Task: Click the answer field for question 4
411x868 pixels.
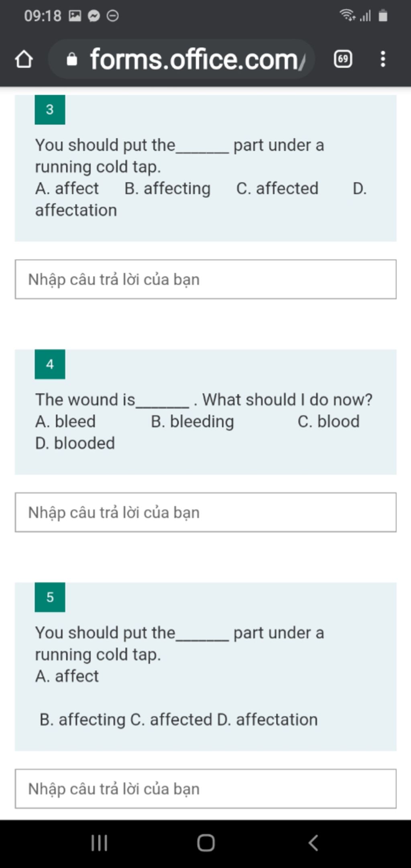Action: (x=205, y=512)
